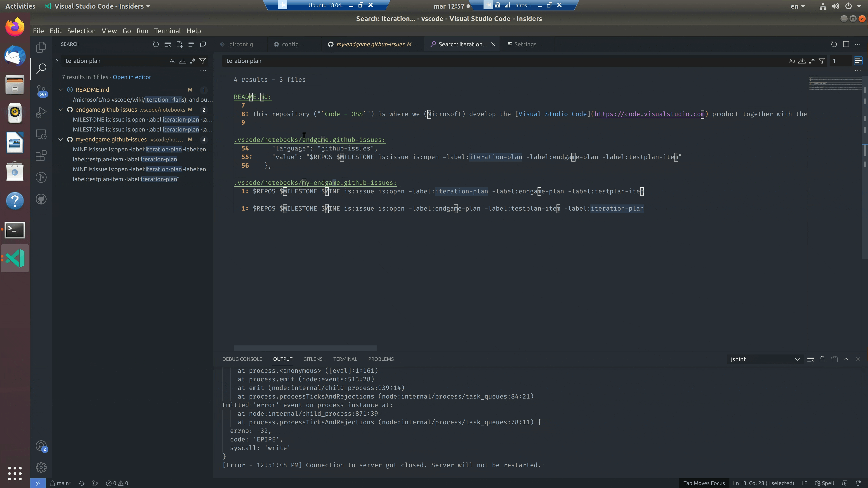This screenshot has height=488, width=868.
Task: Collapse all search results in sidebar
Action: tap(203, 44)
